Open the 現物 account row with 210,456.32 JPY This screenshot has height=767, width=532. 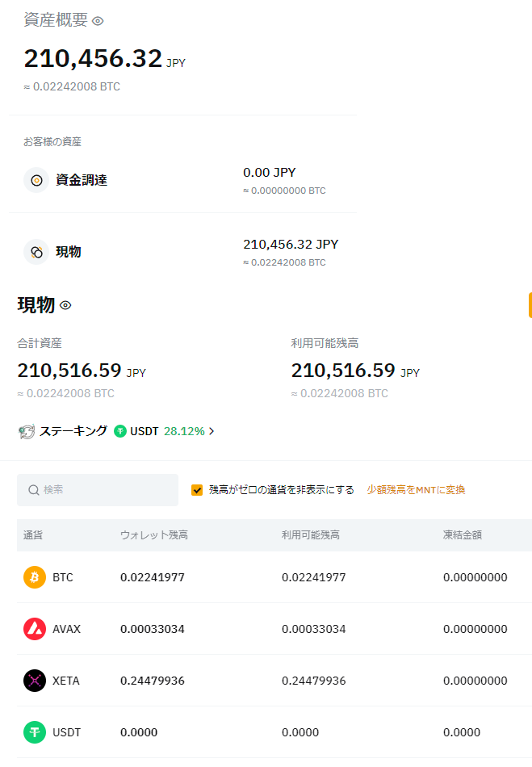pyautogui.click(x=182, y=252)
